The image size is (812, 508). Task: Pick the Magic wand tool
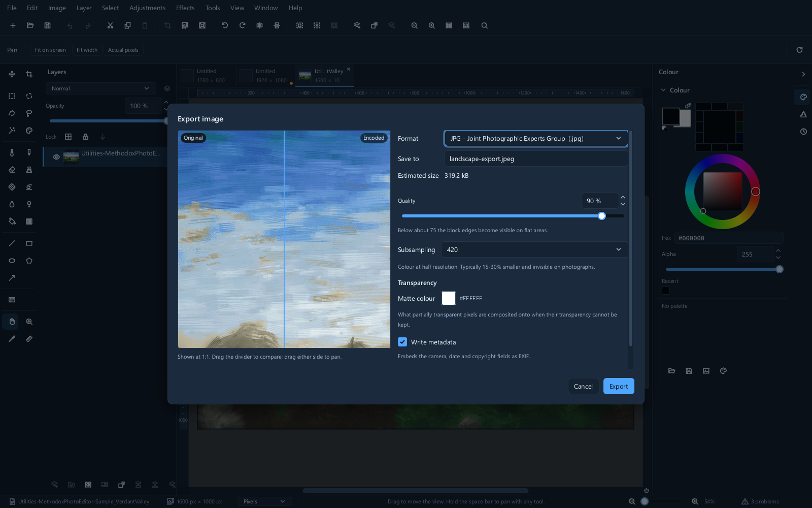click(x=12, y=131)
